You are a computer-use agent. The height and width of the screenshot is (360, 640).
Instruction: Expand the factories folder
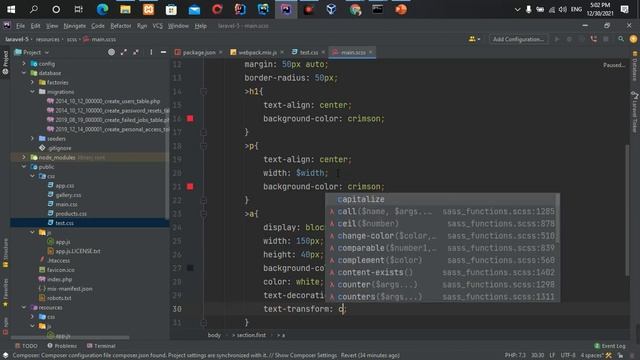(32, 82)
